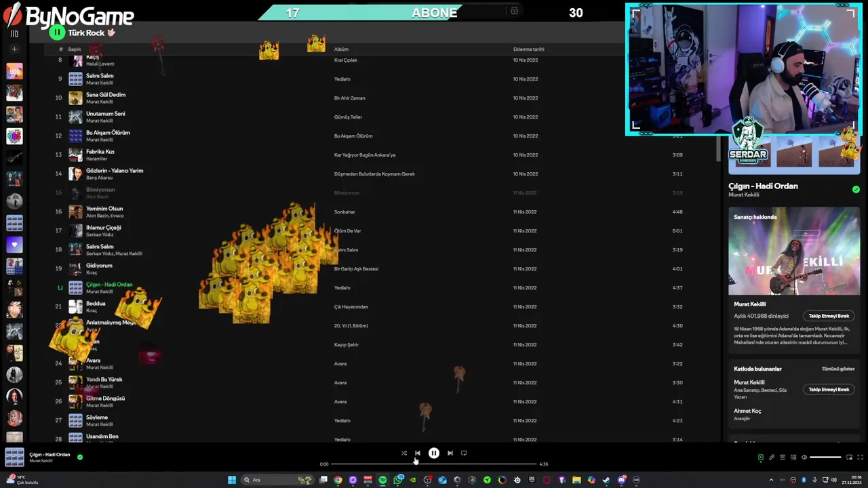Image resolution: width=868 pixels, height=488 pixels.
Task: Skip to the next track
Action: (450, 453)
